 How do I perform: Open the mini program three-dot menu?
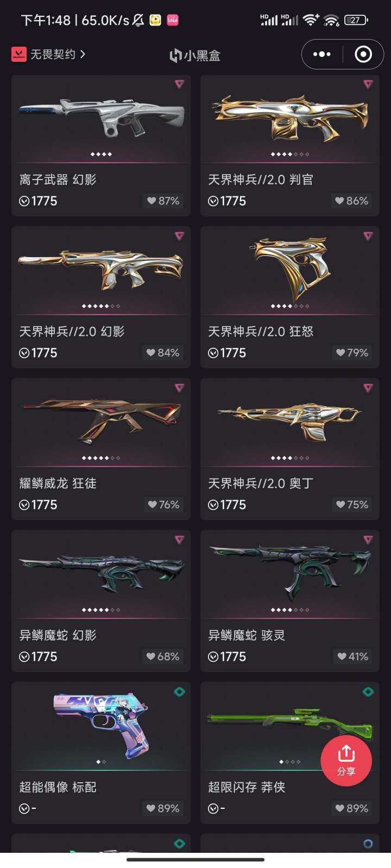(x=322, y=54)
